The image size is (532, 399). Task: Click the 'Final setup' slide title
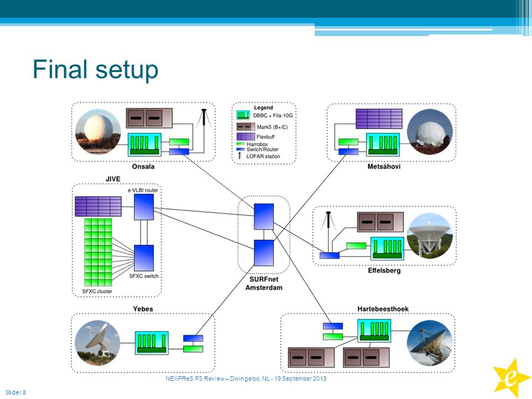coord(95,69)
